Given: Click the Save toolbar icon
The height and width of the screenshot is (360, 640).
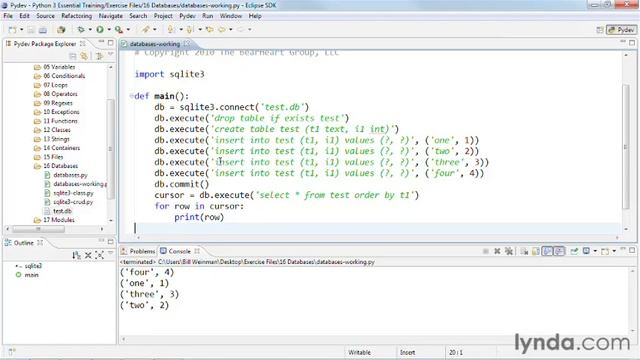Looking at the screenshot, I should pos(31,30).
